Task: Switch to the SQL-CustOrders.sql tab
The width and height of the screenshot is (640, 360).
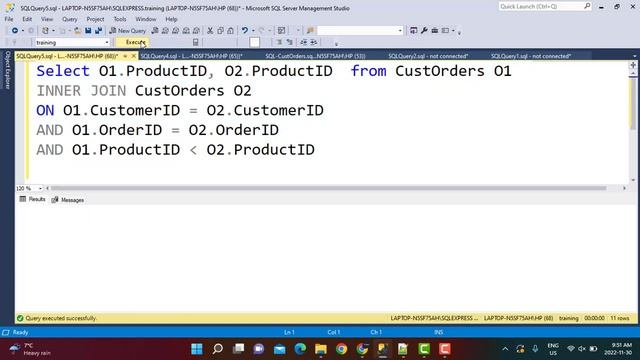Action: coord(315,56)
